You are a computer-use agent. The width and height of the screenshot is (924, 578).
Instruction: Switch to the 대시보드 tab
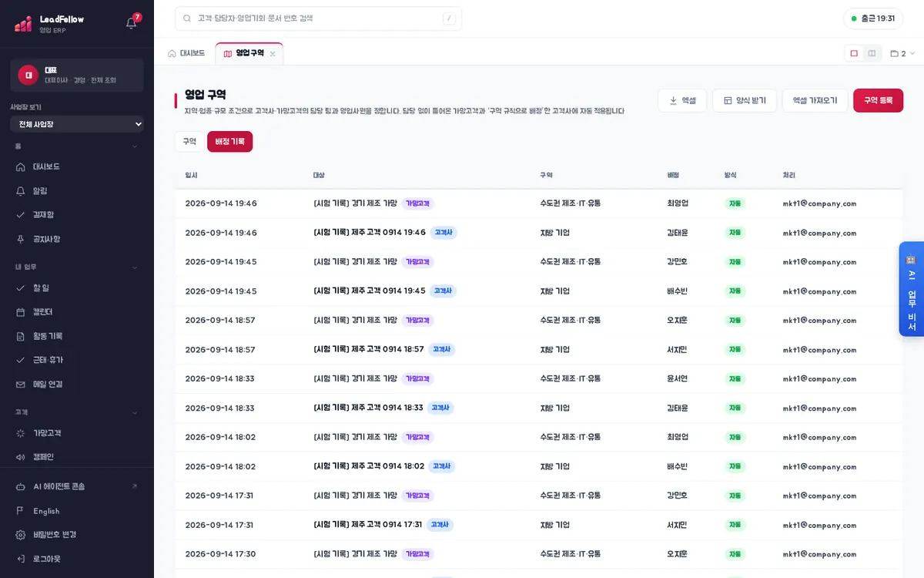coord(186,53)
